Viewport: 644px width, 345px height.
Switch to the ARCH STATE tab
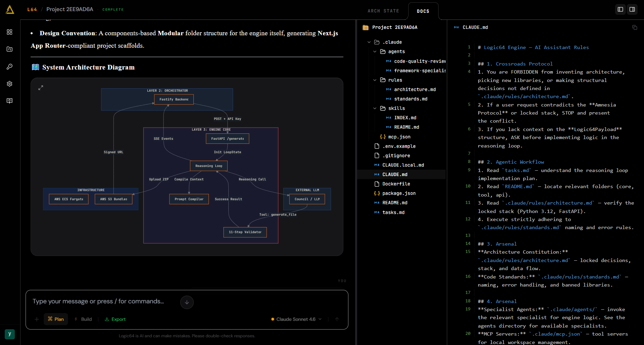coord(383,11)
